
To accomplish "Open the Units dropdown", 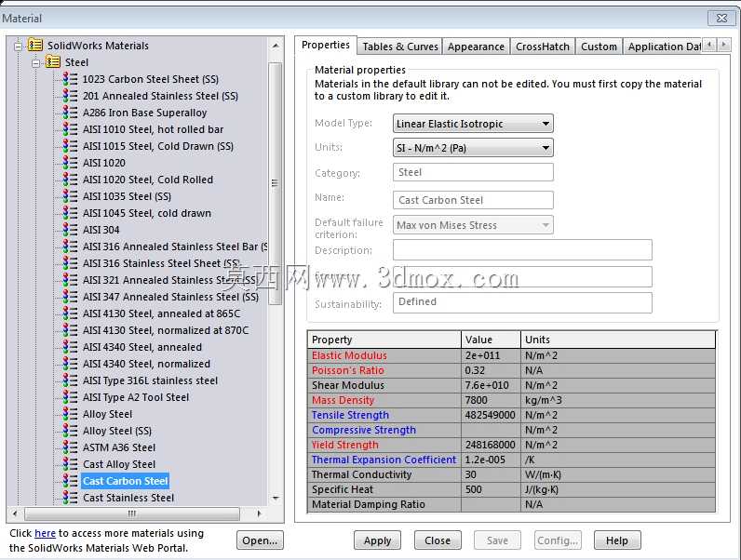I will tap(473, 148).
